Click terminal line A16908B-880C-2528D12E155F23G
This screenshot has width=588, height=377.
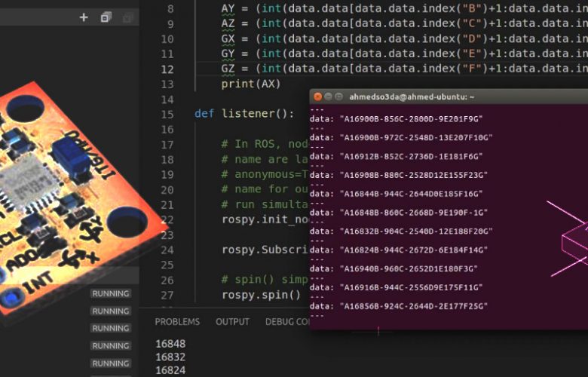click(x=399, y=175)
